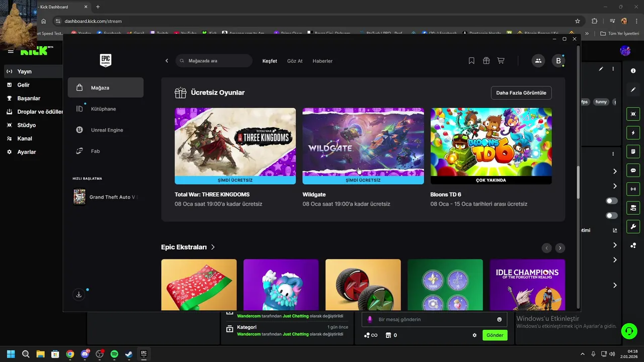The height and width of the screenshot is (362, 644).
Task: Click the Epic Games logo in the sidebar
Action: click(x=106, y=60)
